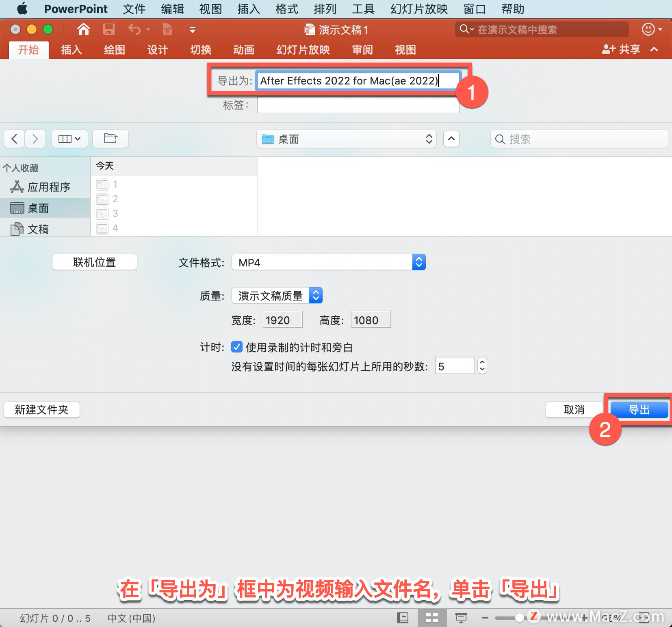The width and height of the screenshot is (672, 627).
Task: Click the seconds per slide field
Action: (x=455, y=366)
